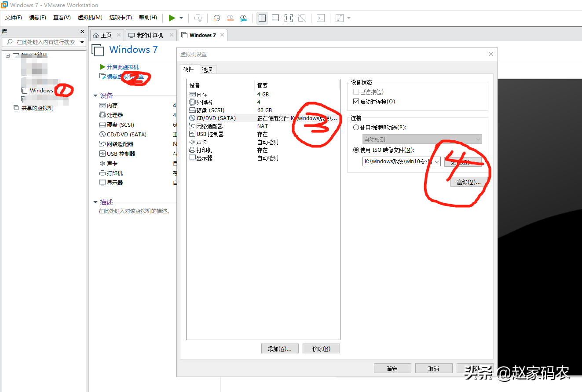Click the send Ctrl+Alt+Del toolbar icon
582x392 pixels.
click(198, 18)
